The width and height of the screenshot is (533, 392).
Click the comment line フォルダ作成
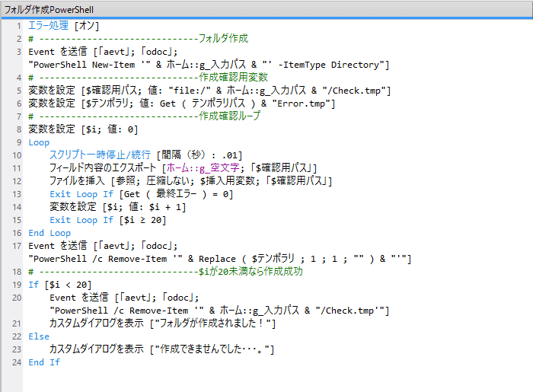click(x=138, y=38)
